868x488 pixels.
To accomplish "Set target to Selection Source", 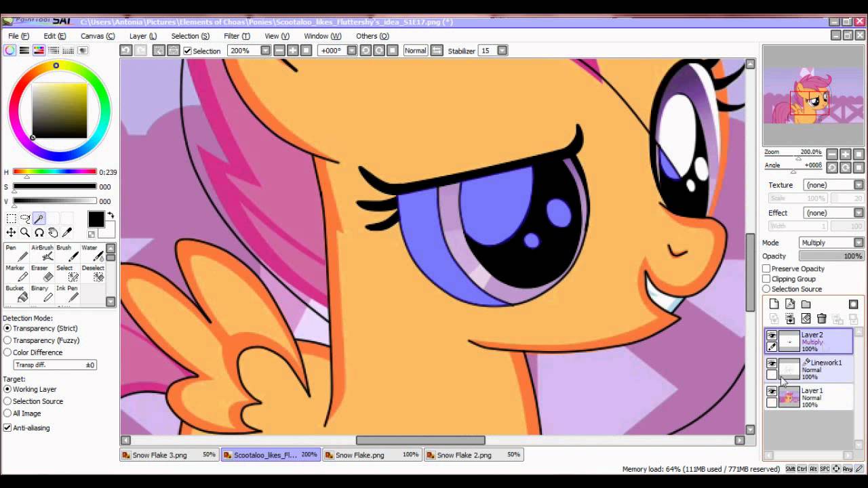I will coord(7,401).
